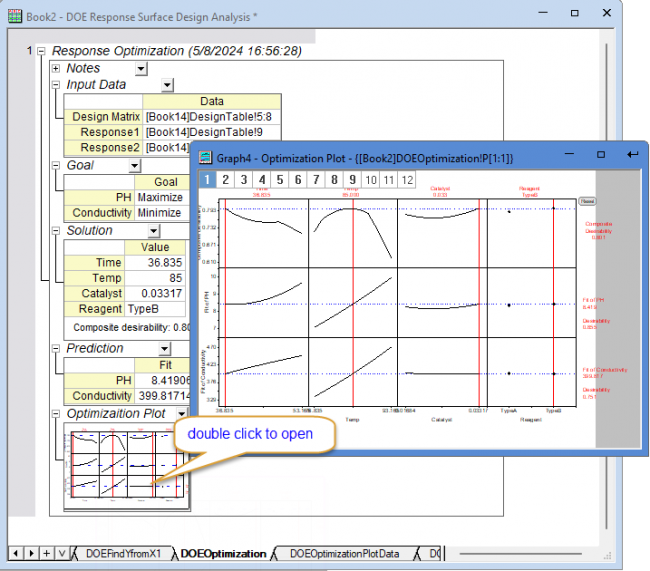Select graph page tab 2

click(x=226, y=180)
